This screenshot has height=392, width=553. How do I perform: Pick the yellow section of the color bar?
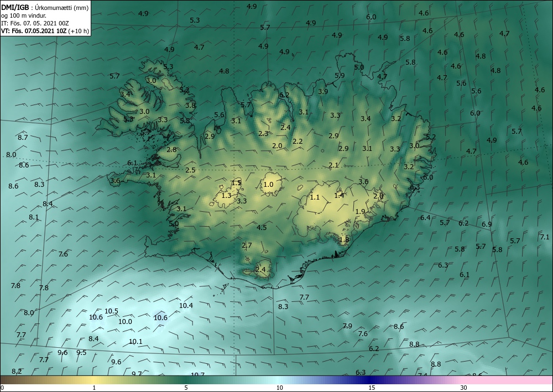coord(94,380)
